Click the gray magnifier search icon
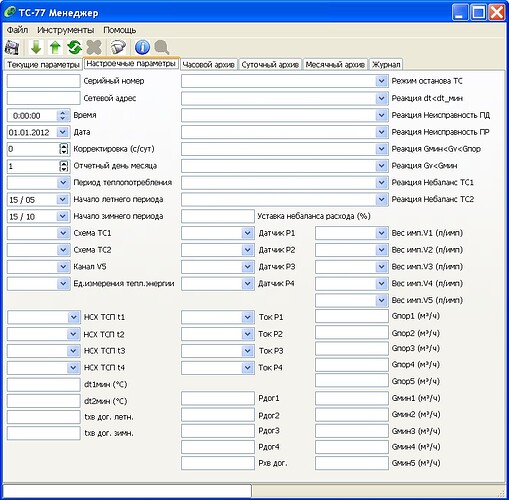Image resolution: width=509 pixels, height=500 pixels. [x=162, y=47]
